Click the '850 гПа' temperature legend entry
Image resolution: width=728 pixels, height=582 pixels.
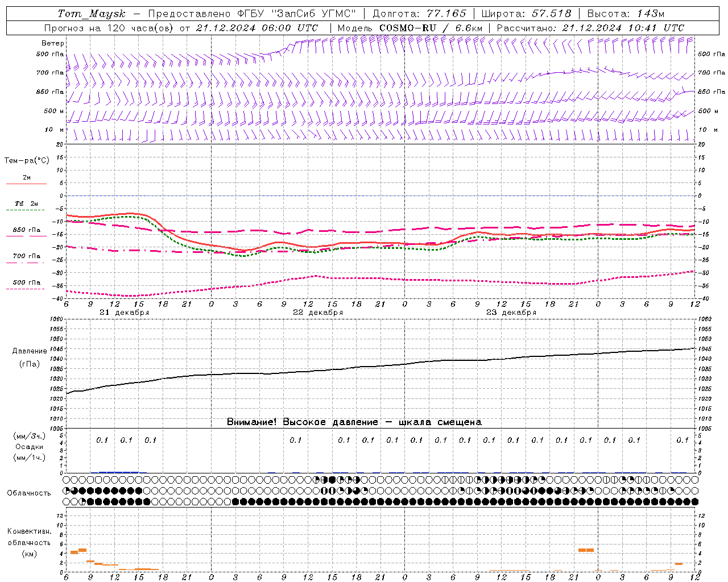pyautogui.click(x=26, y=230)
